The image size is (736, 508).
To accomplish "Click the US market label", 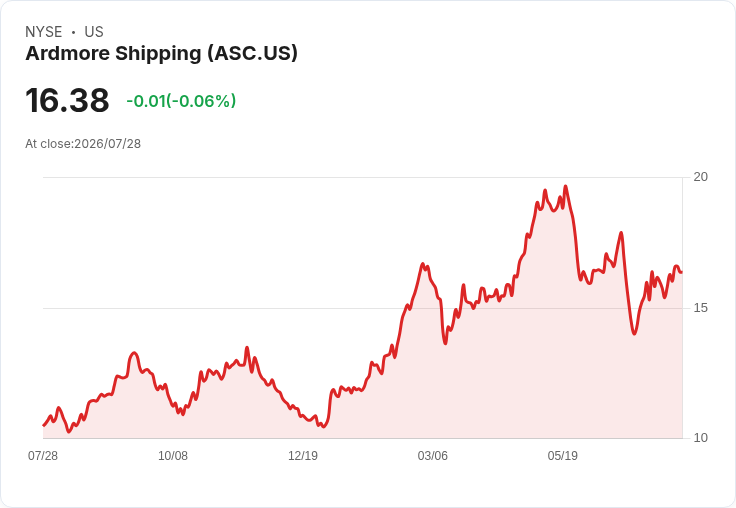I will [x=94, y=32].
